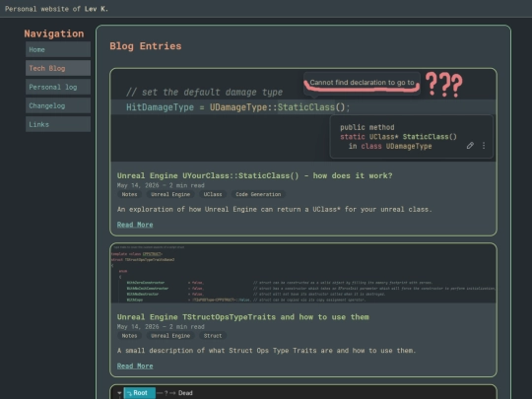Collapse the arrow next to the Root node
This screenshot has height=399, width=532.
coord(119,393)
